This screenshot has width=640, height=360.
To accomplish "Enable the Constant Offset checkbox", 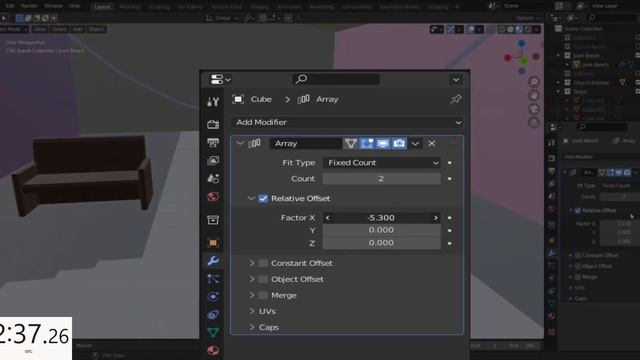I will [x=263, y=263].
